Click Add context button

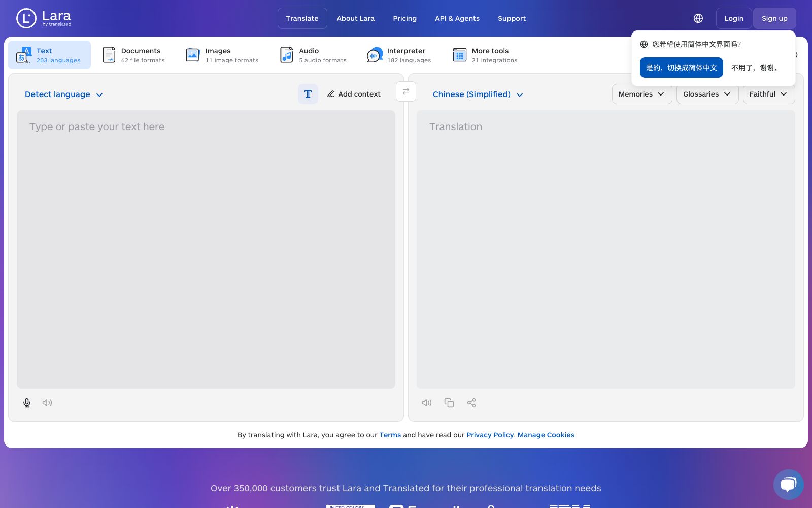[x=354, y=94]
